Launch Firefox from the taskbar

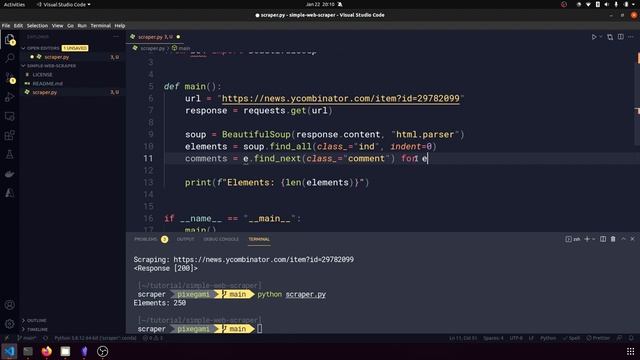[x=47, y=351]
